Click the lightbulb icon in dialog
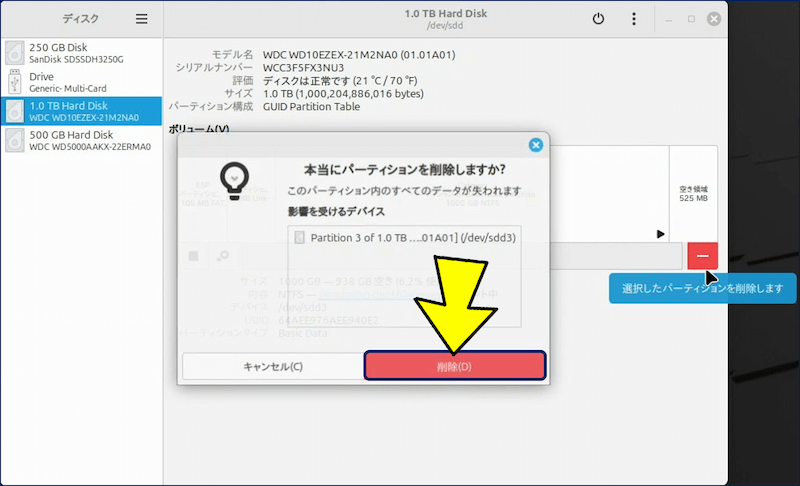This screenshot has width=800, height=486. (x=234, y=176)
